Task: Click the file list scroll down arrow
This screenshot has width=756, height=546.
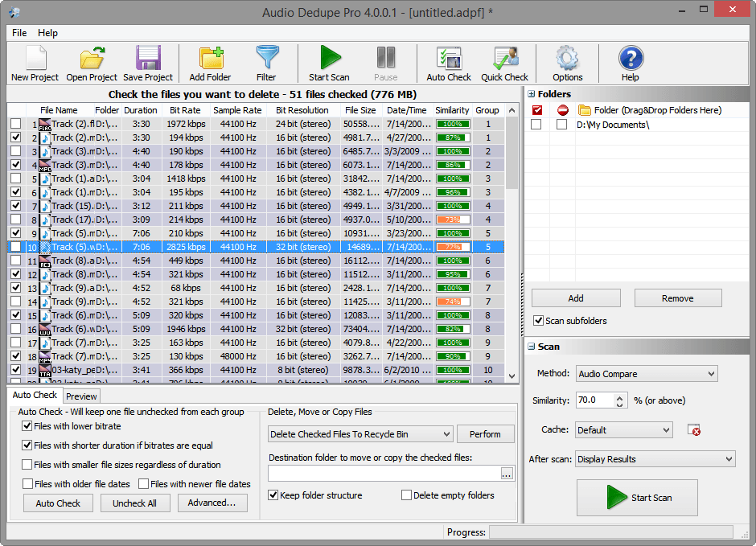Action: pyautogui.click(x=512, y=376)
